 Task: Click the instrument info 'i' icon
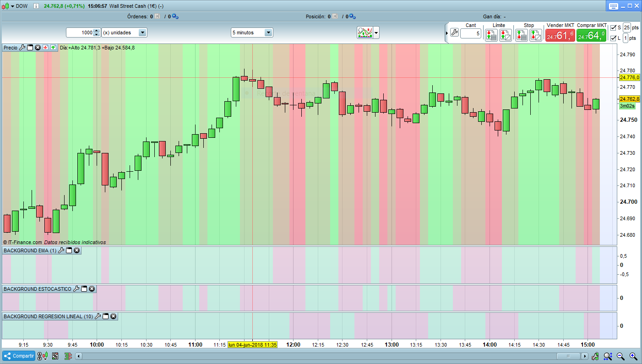[x=36, y=6]
